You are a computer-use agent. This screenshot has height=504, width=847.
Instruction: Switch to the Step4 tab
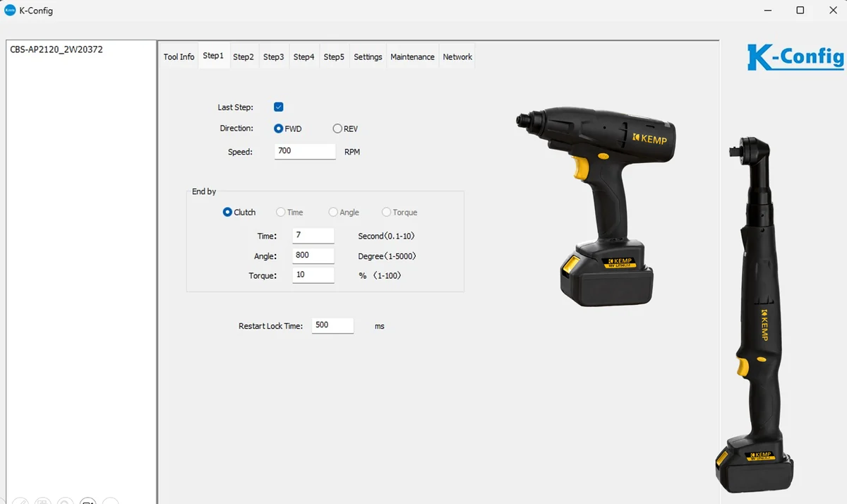pos(304,57)
